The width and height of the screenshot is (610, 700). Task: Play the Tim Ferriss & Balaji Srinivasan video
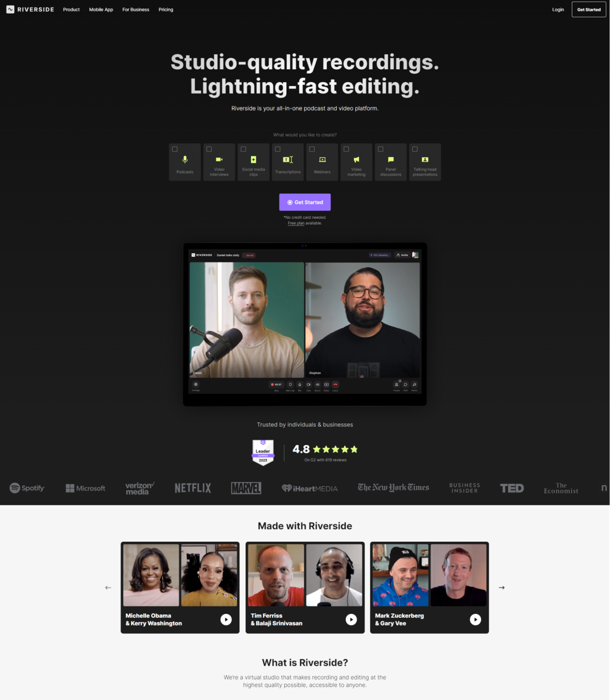click(351, 619)
